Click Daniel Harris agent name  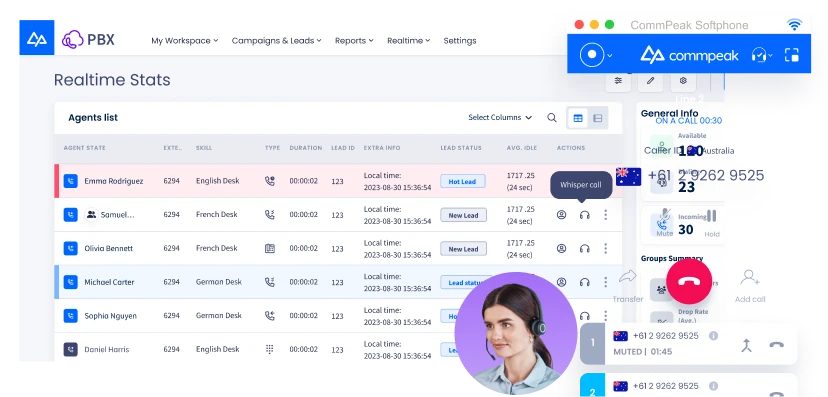[x=107, y=349]
